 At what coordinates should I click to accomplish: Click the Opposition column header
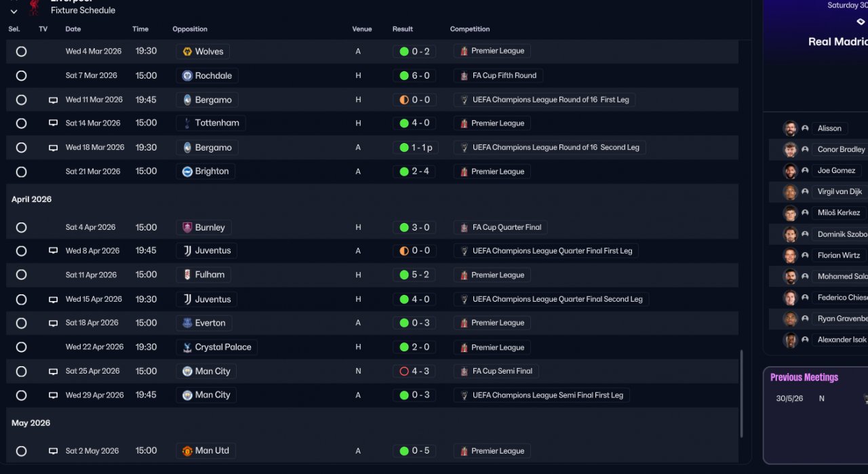[190, 29]
